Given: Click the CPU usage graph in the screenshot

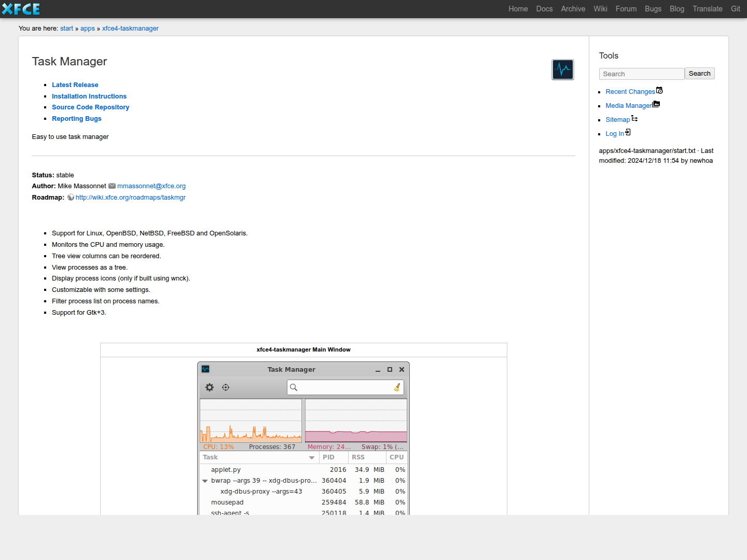Looking at the screenshot, I should 251,421.
